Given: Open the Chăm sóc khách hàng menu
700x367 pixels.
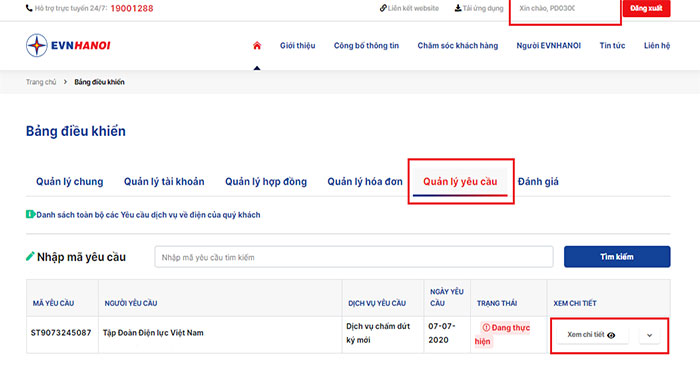Looking at the screenshot, I should (458, 45).
